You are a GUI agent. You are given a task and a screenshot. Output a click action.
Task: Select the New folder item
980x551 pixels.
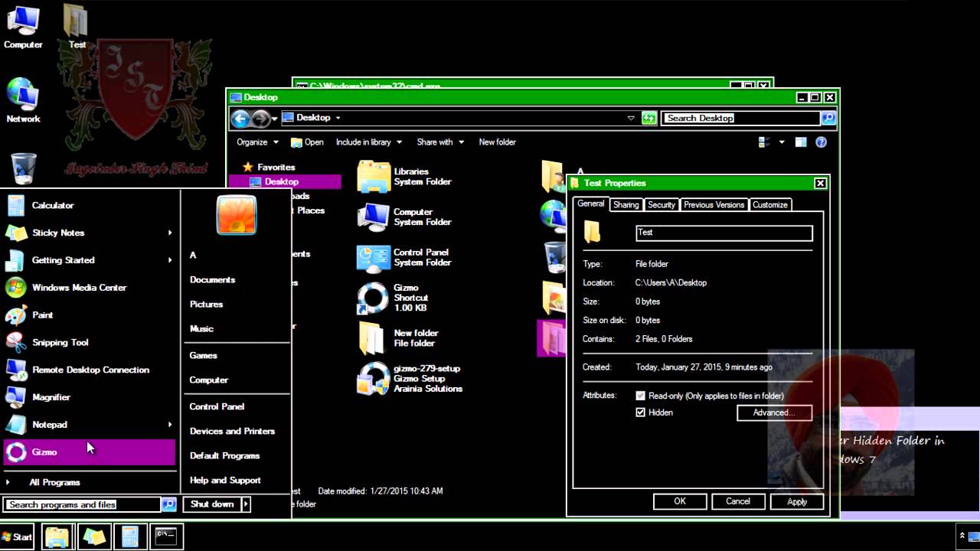tap(398, 338)
